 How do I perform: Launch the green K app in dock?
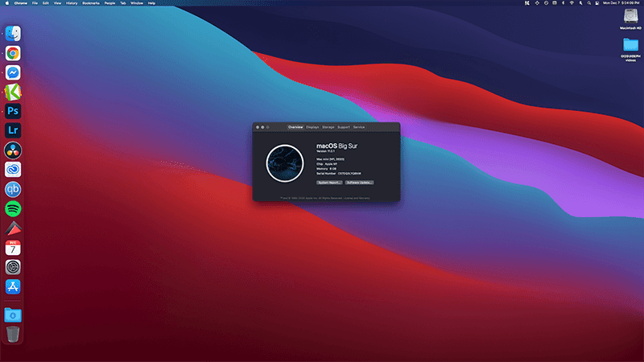point(13,92)
